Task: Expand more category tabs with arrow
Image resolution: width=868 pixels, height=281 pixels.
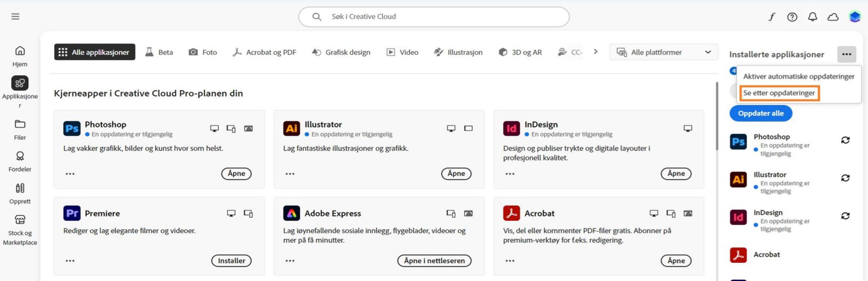Action: tap(596, 52)
